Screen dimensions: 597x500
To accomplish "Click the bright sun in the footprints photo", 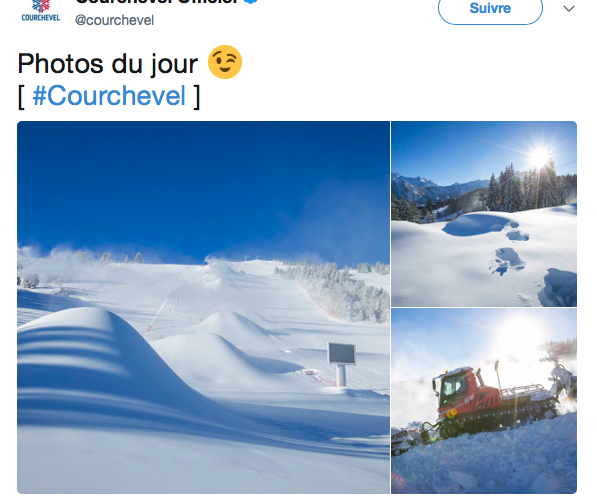I will [x=540, y=157].
